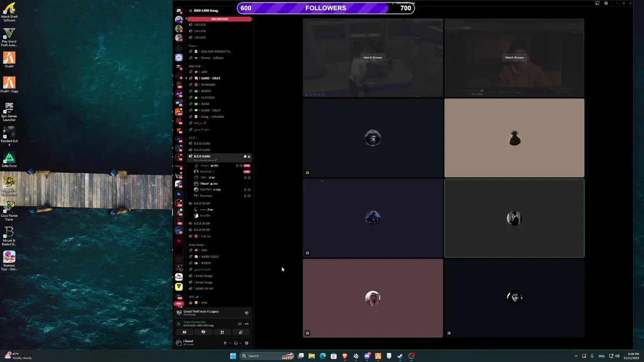
Task: Disconnect from the voice channel
Action: [x=247, y=324]
